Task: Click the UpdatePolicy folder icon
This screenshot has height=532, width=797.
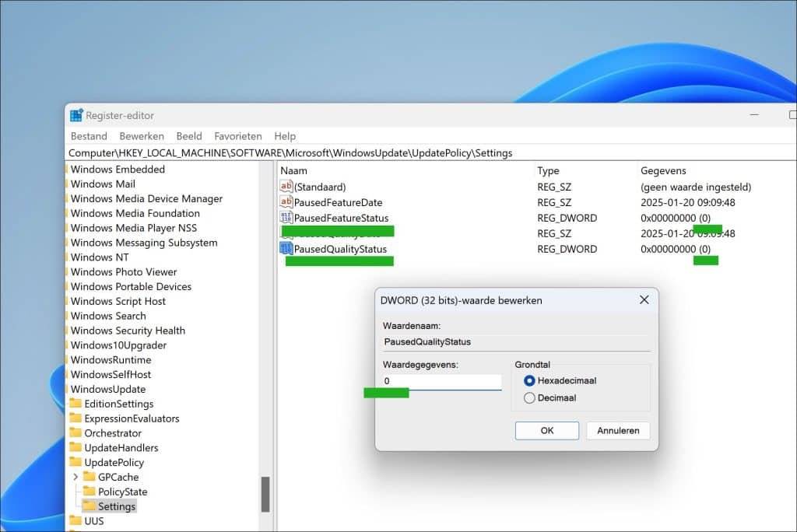Action: [75, 462]
